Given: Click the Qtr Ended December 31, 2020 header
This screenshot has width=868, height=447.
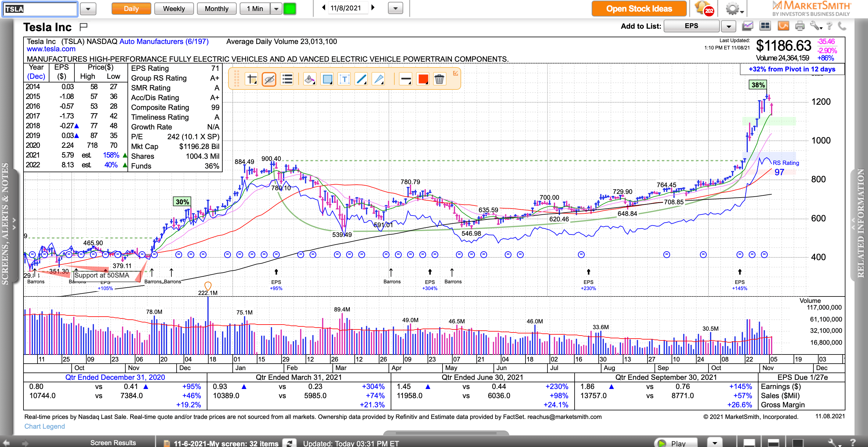Looking at the screenshot, I should pyautogui.click(x=115, y=377).
